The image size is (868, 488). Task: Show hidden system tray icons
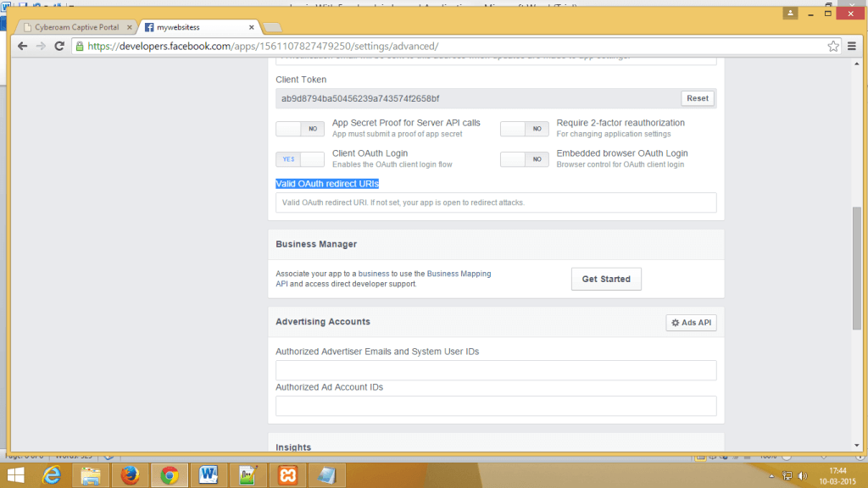point(771,476)
